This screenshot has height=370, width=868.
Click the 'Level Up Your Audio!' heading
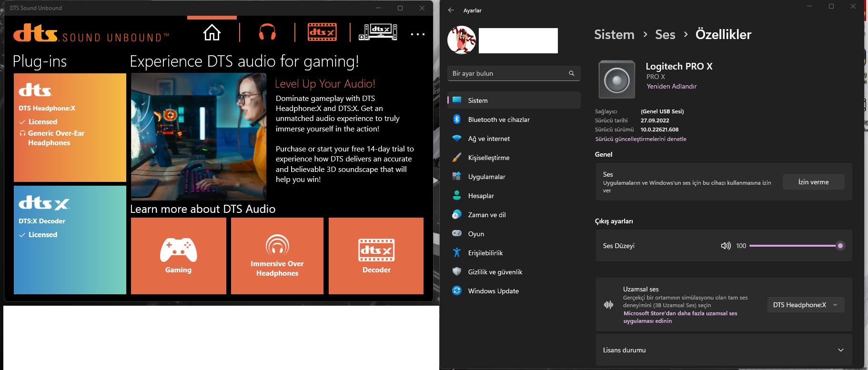325,84
